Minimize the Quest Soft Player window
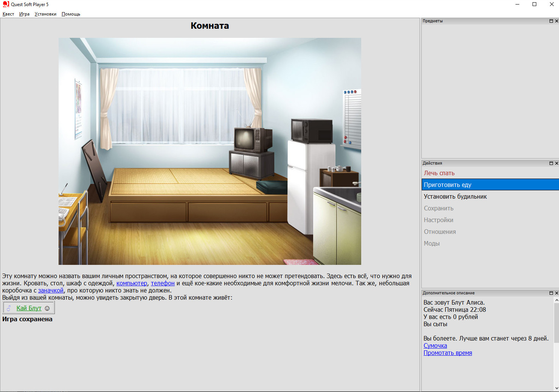This screenshot has width=559, height=392. pos(517,5)
